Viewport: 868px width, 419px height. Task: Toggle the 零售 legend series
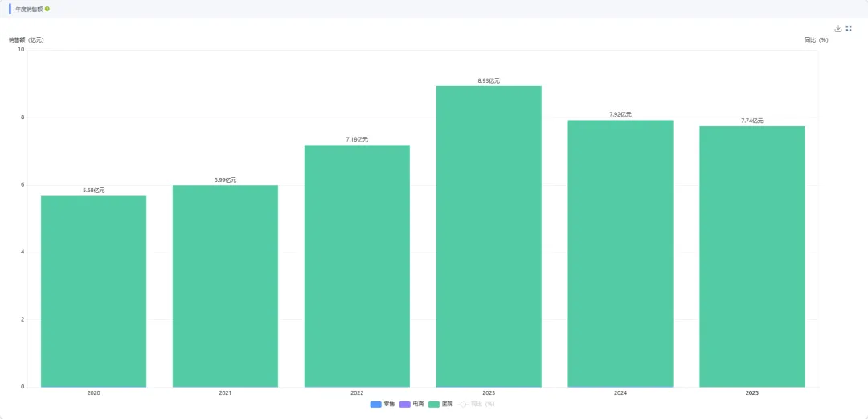pos(389,404)
